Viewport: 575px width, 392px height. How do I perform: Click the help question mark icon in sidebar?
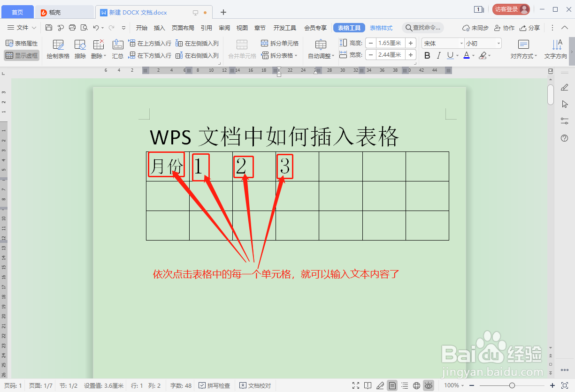(x=565, y=138)
